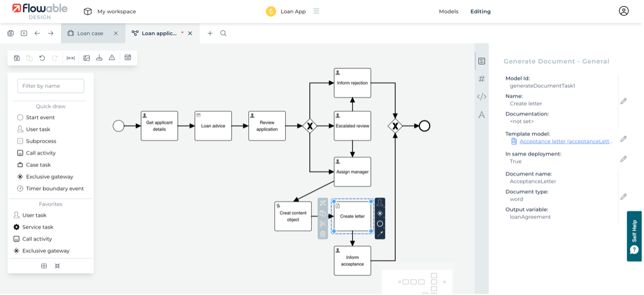The image size is (644, 295).
Task: Click the export as image icon
Action: [x=87, y=58]
